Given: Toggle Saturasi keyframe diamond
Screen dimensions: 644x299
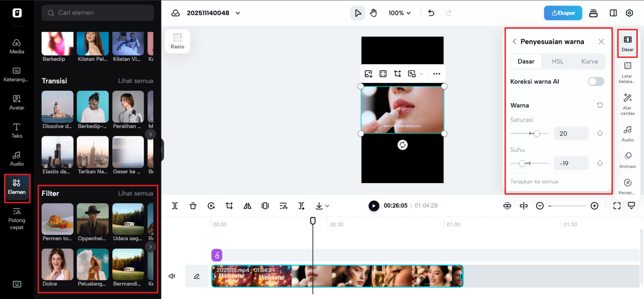Looking at the screenshot, I should (600, 133).
